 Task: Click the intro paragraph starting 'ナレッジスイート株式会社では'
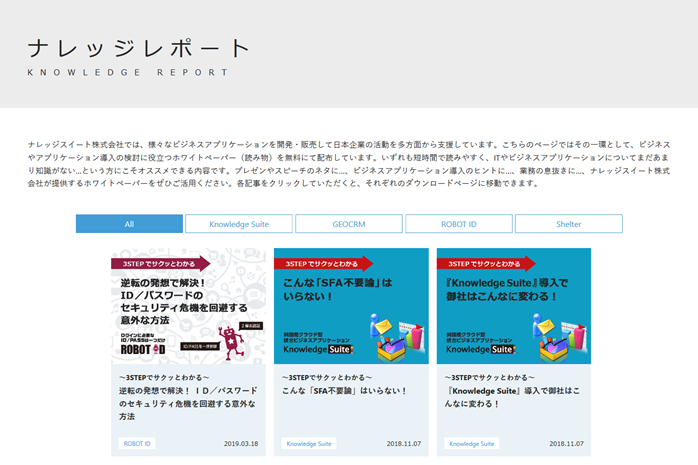(349, 164)
